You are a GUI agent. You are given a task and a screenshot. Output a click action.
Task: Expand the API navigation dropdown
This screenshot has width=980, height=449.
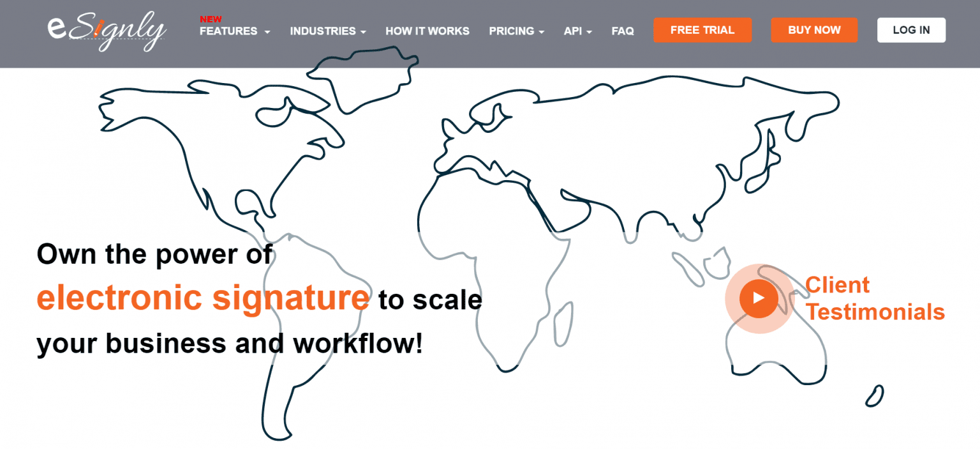click(x=590, y=31)
